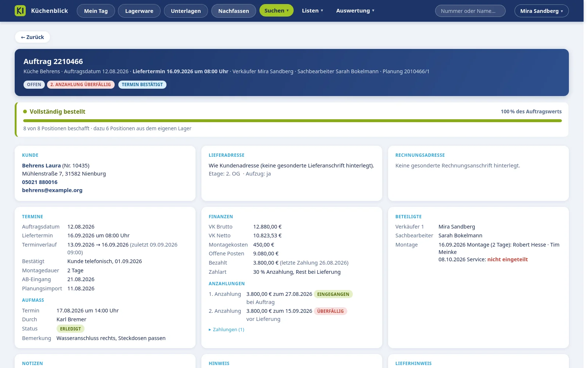Click the 'Etage: 2. OG · Aufzug: ja' delivery detail
Image resolution: width=588 pixels, height=368 pixels.
pyautogui.click(x=240, y=174)
